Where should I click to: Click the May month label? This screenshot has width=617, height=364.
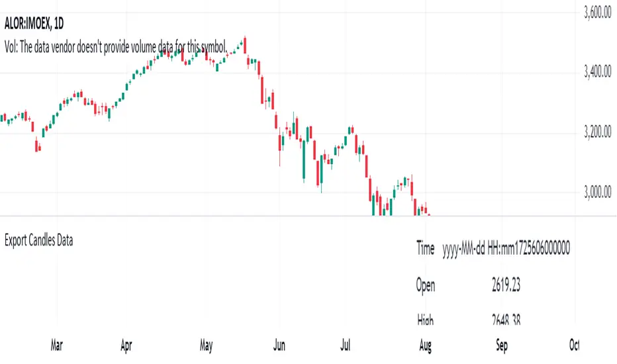click(207, 345)
